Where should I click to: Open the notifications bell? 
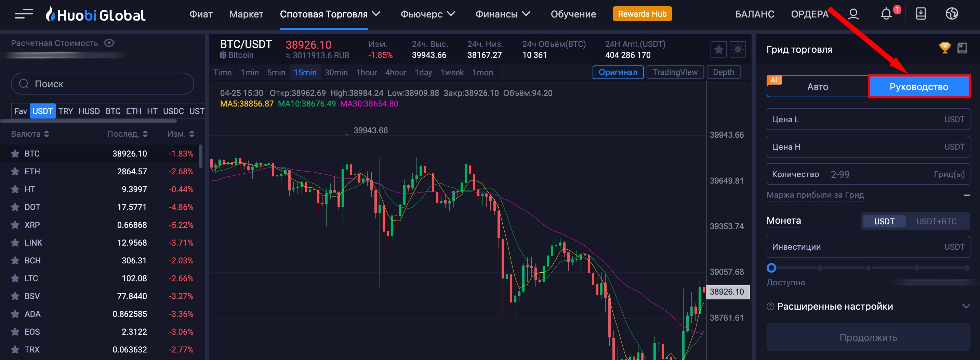886,14
